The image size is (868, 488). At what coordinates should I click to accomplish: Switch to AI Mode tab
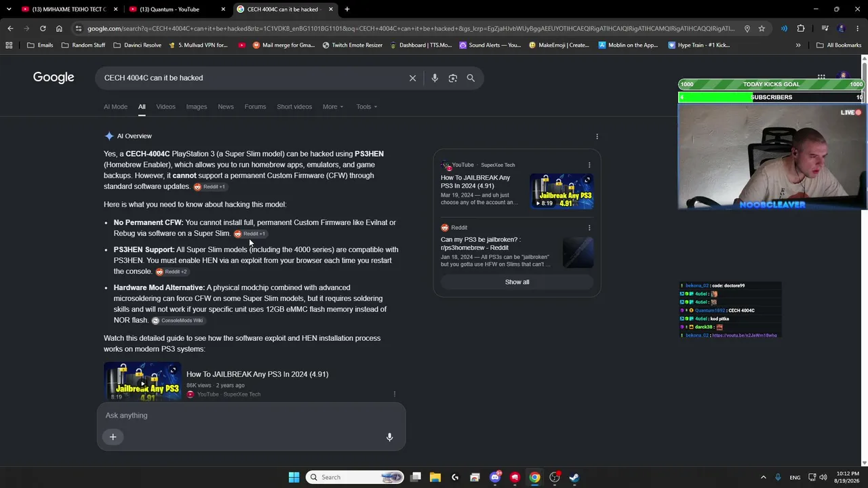[115, 106]
